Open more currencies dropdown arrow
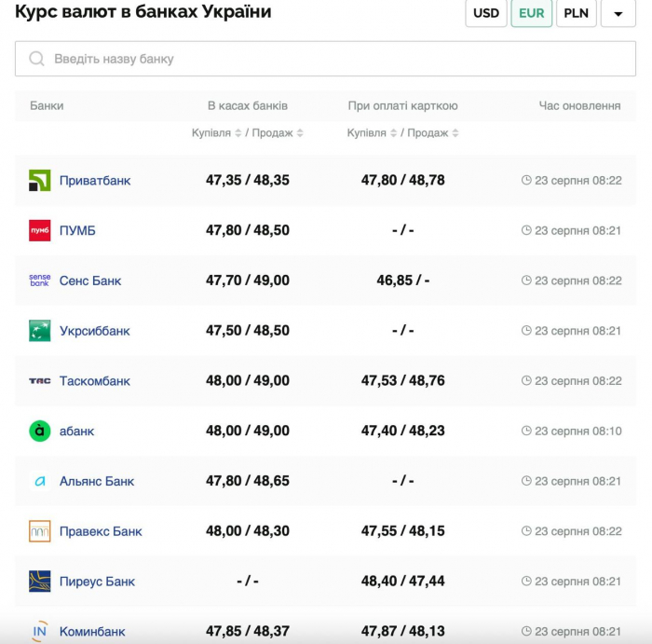652x644 pixels. pyautogui.click(x=618, y=13)
